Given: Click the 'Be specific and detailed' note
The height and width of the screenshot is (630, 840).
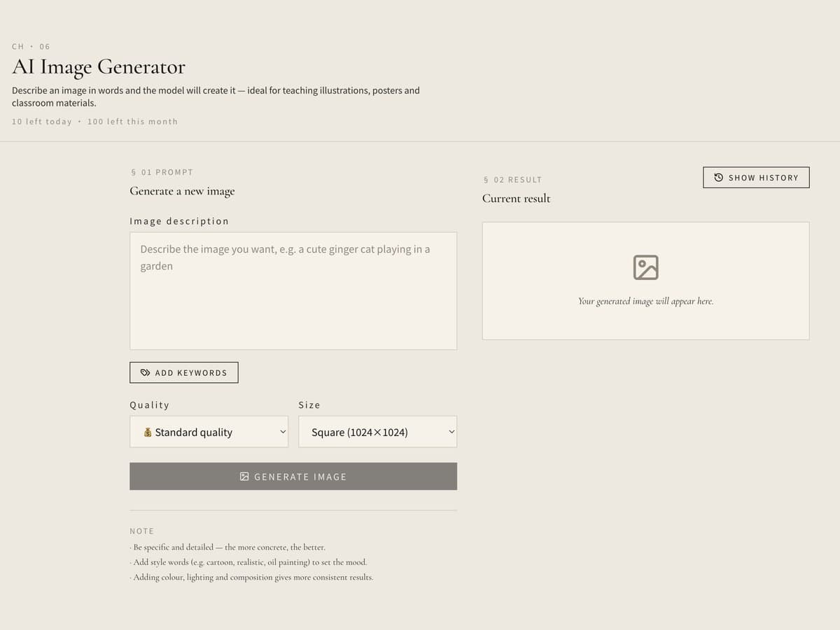Looking at the screenshot, I should coord(227,547).
